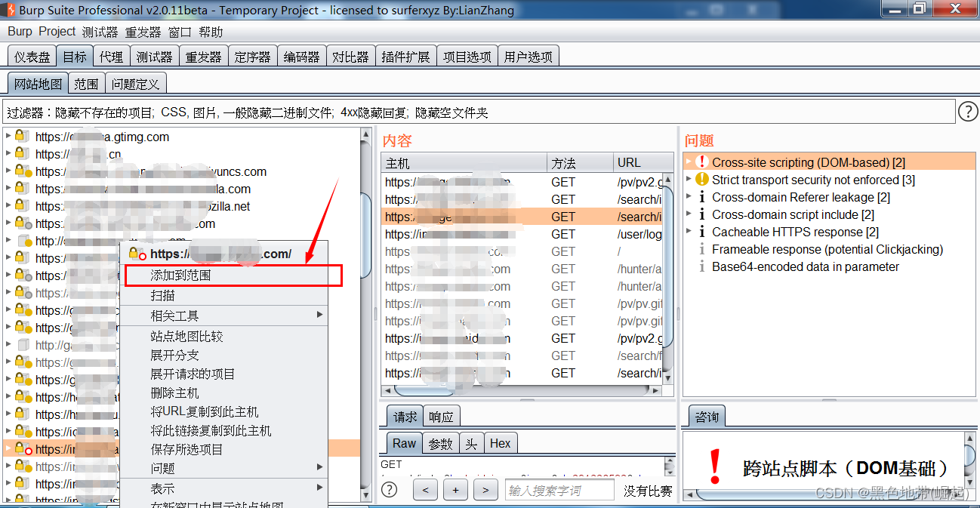
Task: Select 展开分支 in the context menu
Action: coord(224,355)
